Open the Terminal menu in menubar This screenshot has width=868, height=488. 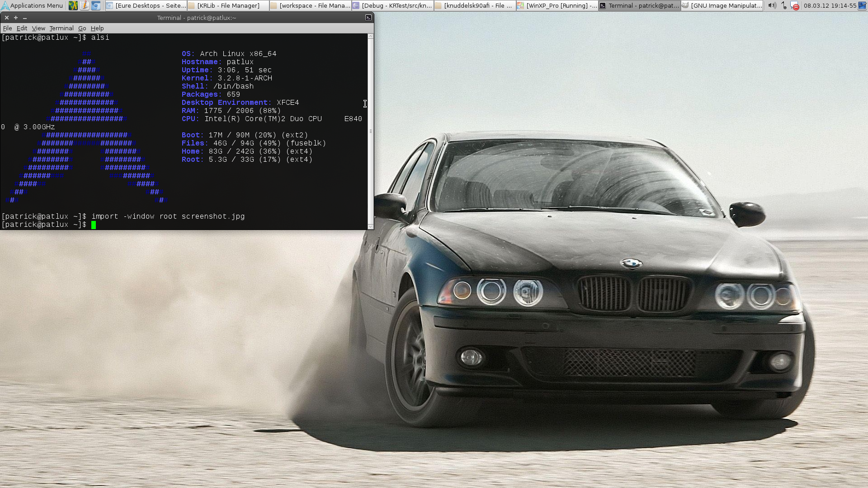point(61,28)
